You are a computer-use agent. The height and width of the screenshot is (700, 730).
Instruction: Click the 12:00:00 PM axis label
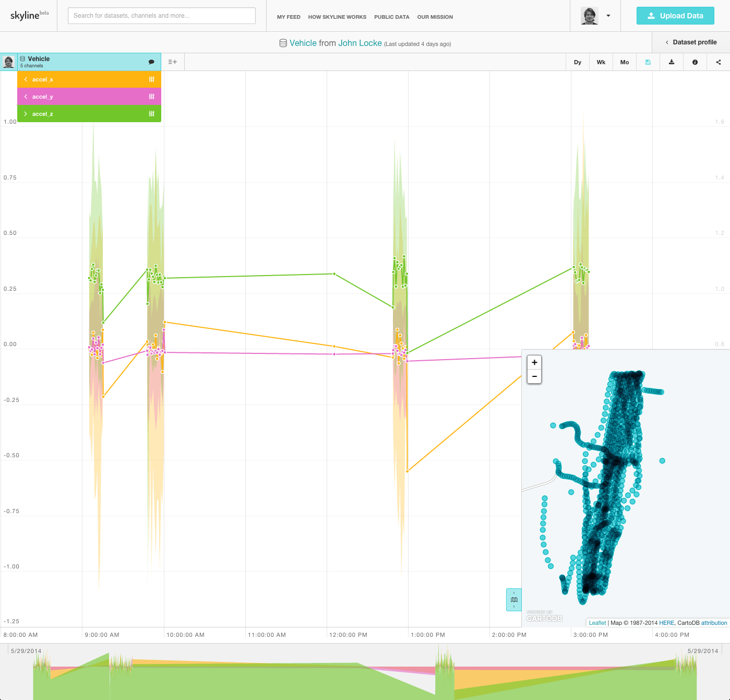348,635
